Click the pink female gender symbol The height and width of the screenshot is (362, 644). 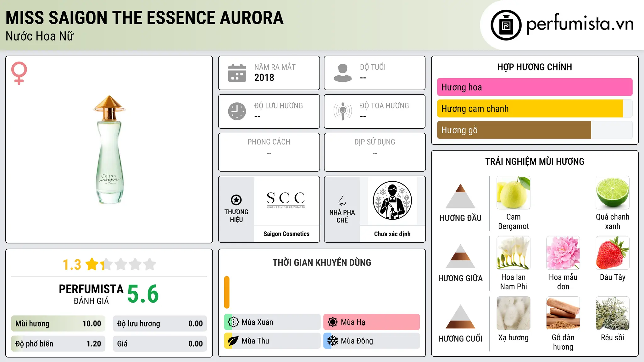[19, 73]
